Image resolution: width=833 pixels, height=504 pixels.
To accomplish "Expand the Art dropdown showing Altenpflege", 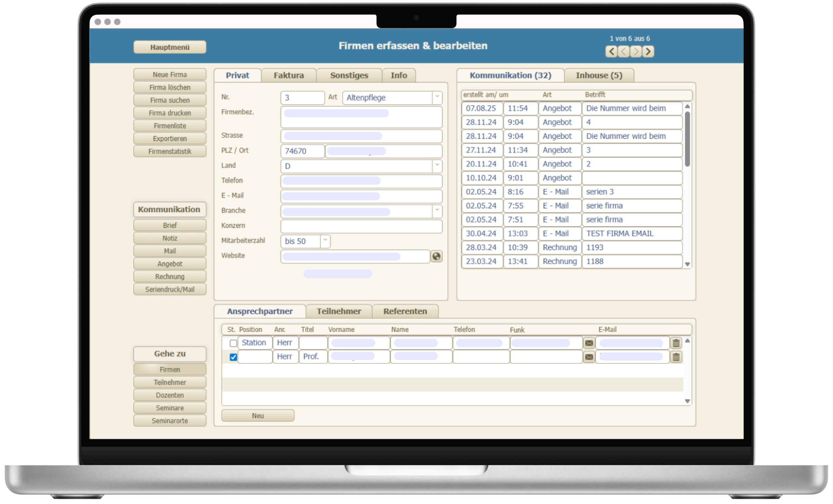I will click(x=437, y=97).
